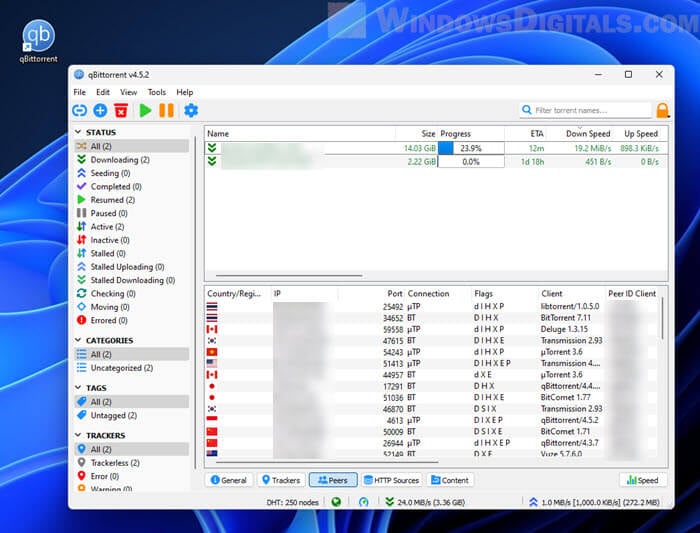Click the orange lock UI icon
This screenshot has width=700, height=533.
662,110
